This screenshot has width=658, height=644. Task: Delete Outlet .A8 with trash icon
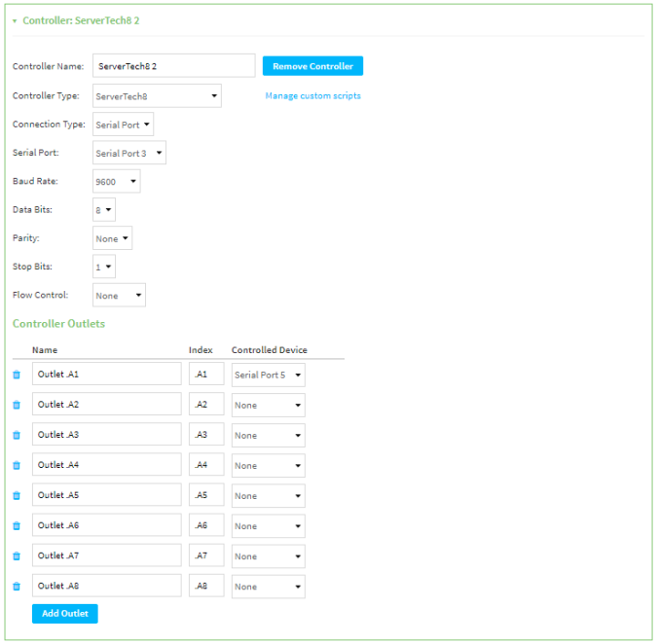(x=17, y=586)
